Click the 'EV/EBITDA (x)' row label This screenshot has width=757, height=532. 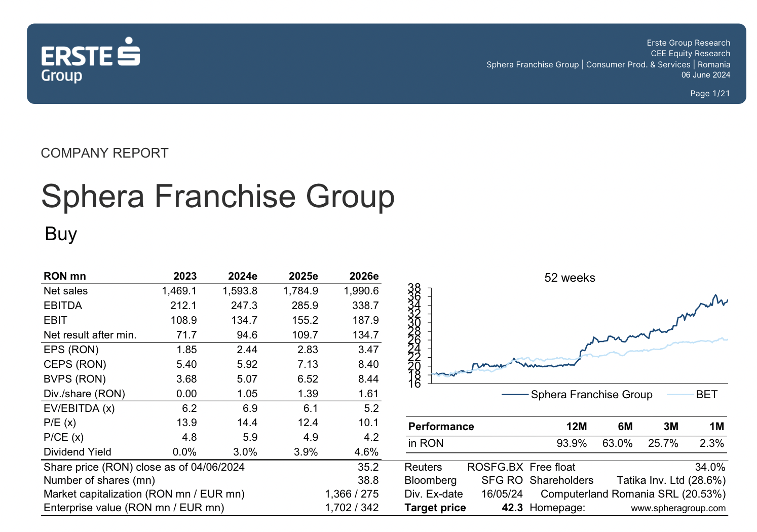pos(79,408)
